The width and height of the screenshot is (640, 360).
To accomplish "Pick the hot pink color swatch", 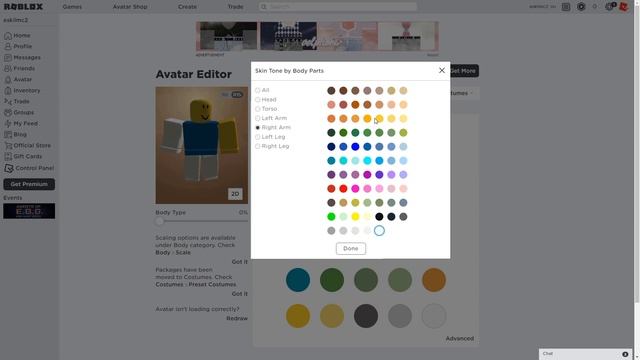I will point(355,189).
